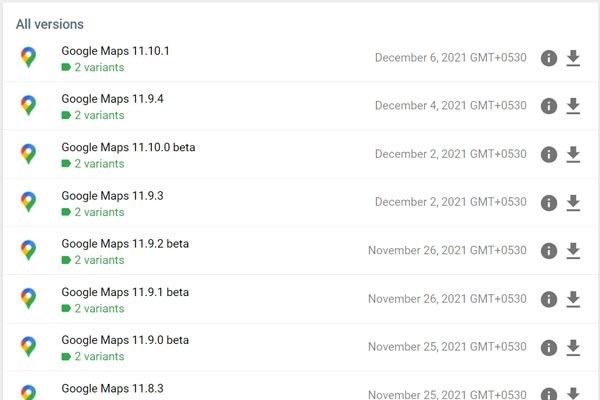The image size is (600, 400).
Task: Download Google Maps 11.9.0 beta
Action: point(573,348)
